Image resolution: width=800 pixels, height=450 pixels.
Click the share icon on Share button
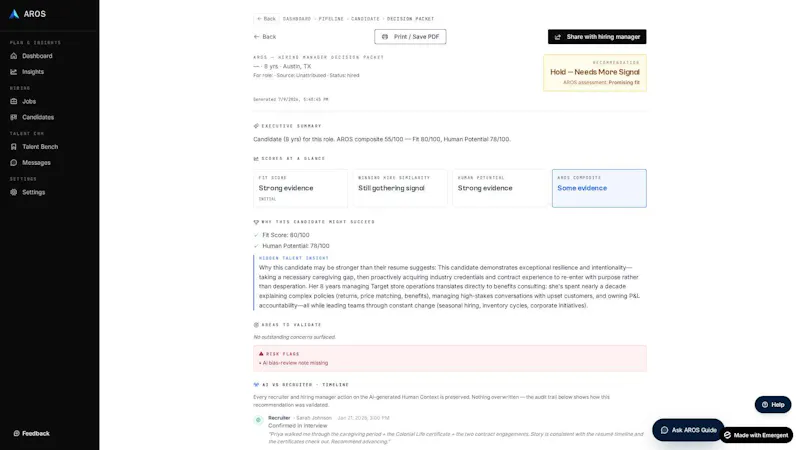click(x=558, y=37)
